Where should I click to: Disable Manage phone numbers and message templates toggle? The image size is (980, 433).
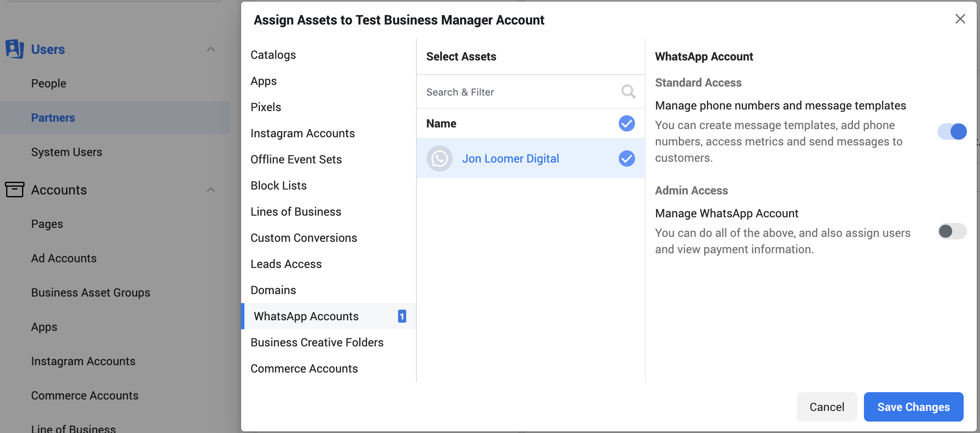[x=952, y=132]
